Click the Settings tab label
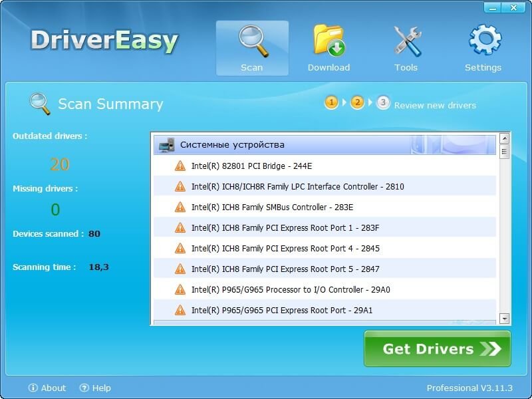 tap(483, 68)
